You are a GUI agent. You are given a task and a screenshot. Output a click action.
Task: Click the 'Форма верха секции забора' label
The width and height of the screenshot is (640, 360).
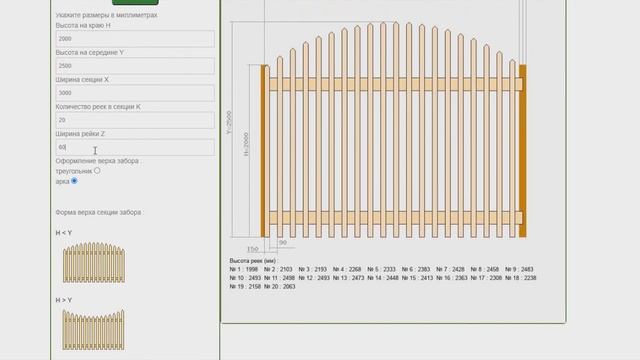99,212
